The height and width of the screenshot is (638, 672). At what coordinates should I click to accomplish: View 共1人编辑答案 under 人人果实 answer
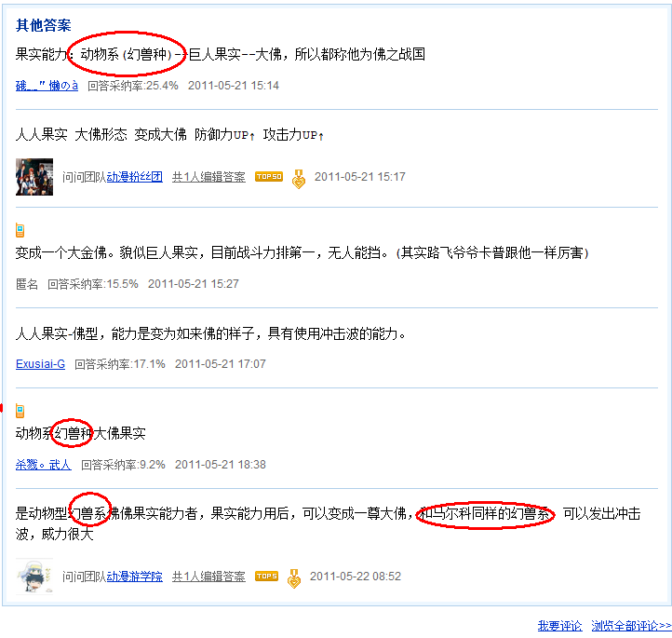click(208, 177)
